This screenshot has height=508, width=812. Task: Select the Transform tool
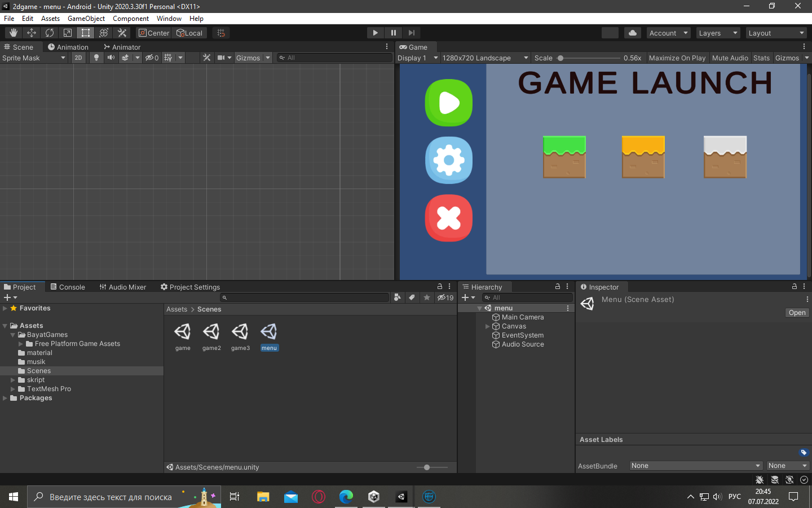click(104, 33)
